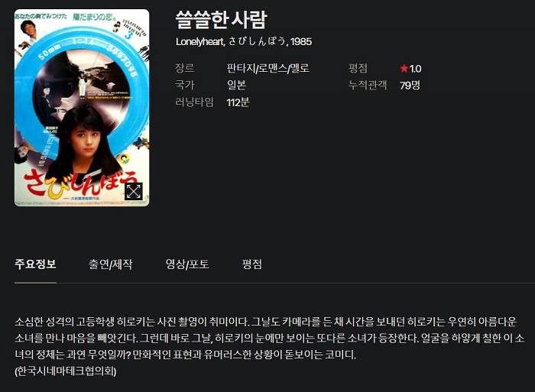
Task: Click the movie title 쓸쓸한 사람
Action: [221, 20]
